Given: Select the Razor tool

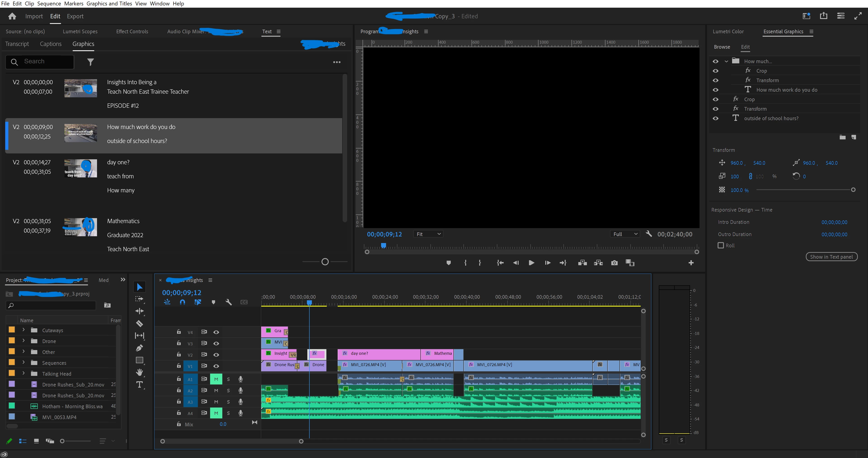Looking at the screenshot, I should 139,323.
